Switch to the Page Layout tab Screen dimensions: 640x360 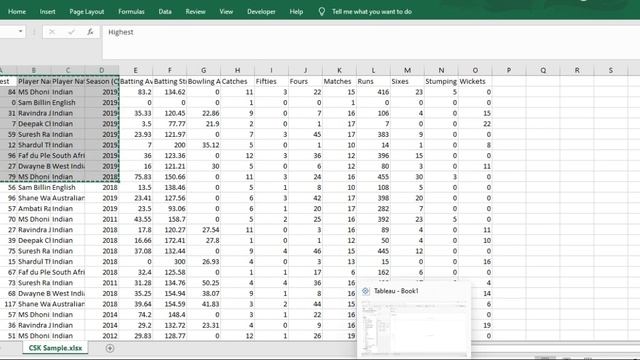(87, 12)
